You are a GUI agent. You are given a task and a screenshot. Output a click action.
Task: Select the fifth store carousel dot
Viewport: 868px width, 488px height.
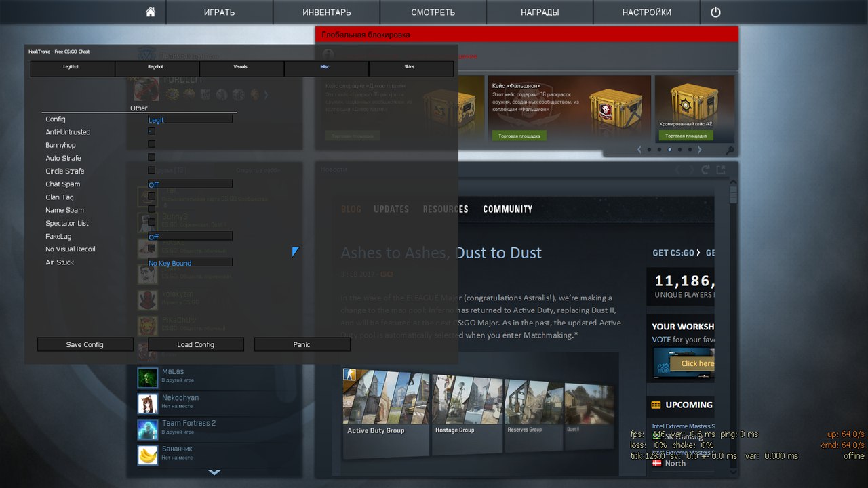pos(690,150)
